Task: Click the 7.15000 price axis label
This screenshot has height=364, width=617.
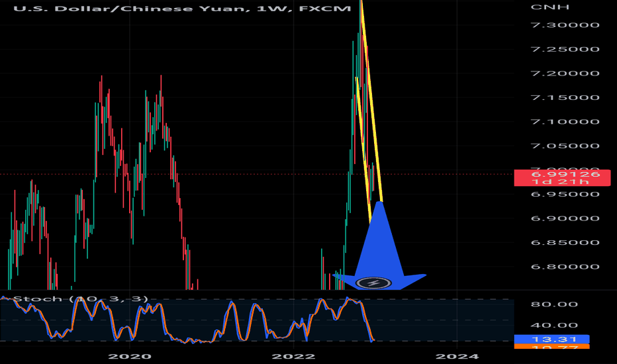Action: pyautogui.click(x=565, y=97)
